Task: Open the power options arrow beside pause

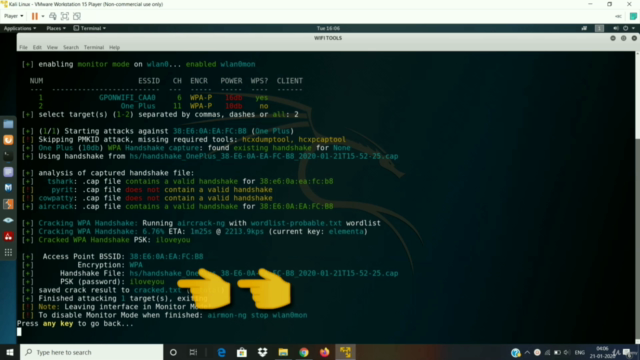Action: pos(43,16)
